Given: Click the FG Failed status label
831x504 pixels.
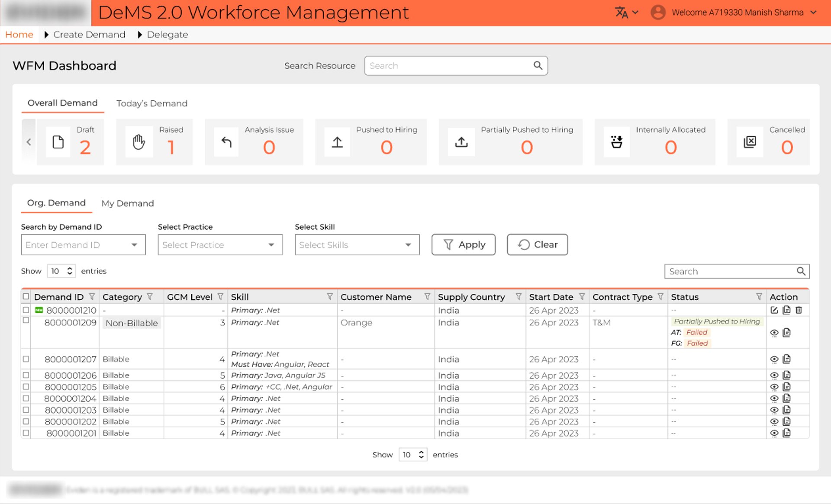Looking at the screenshot, I should pos(697,343).
